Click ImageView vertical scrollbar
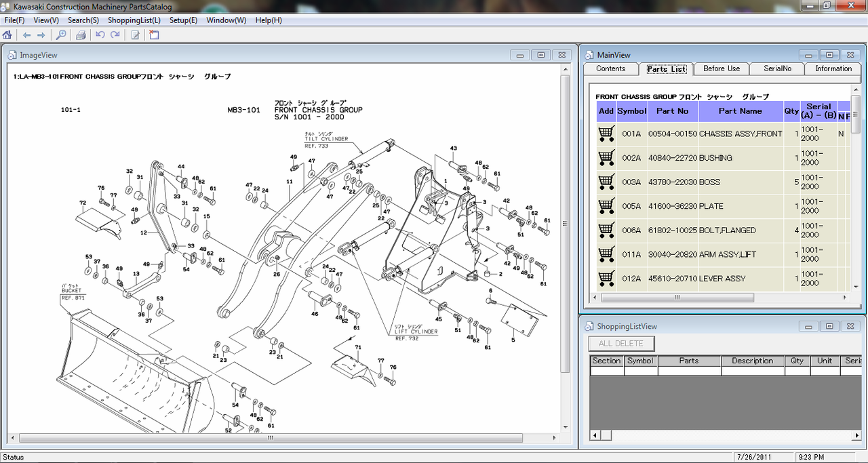The image size is (868, 463). tap(565, 224)
